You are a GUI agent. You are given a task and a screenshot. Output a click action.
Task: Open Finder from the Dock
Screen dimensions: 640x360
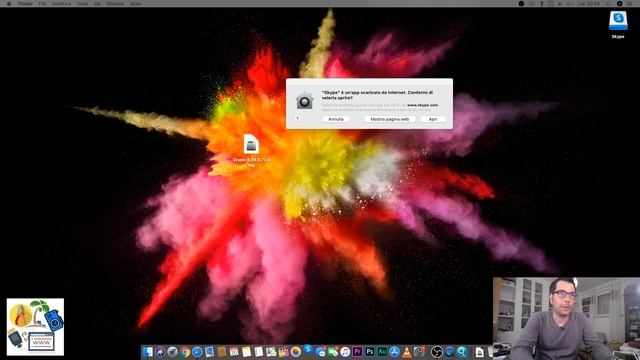[x=147, y=352]
